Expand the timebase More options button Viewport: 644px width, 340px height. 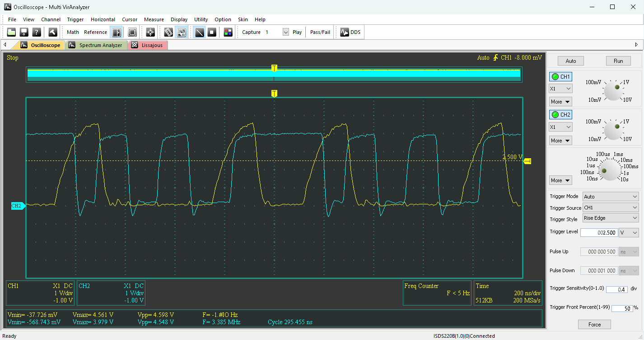[x=560, y=180]
